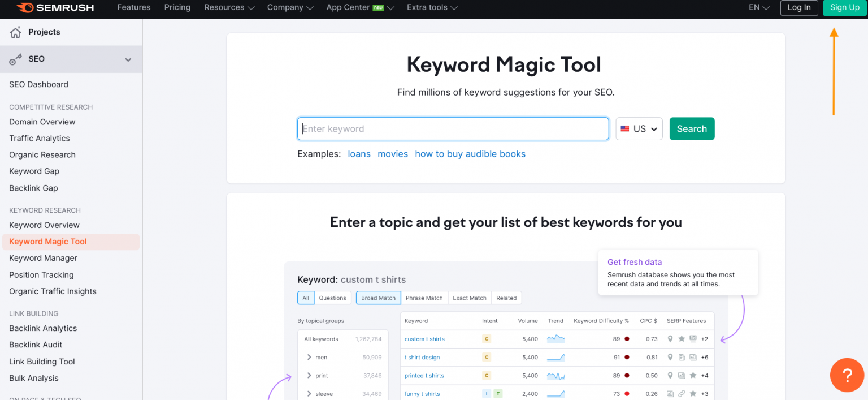868x400 pixels.
Task: Switch to the Related keywords filter
Action: click(506, 298)
